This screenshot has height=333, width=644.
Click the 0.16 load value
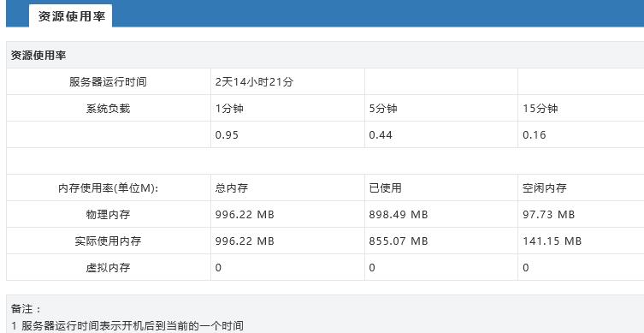535,135
